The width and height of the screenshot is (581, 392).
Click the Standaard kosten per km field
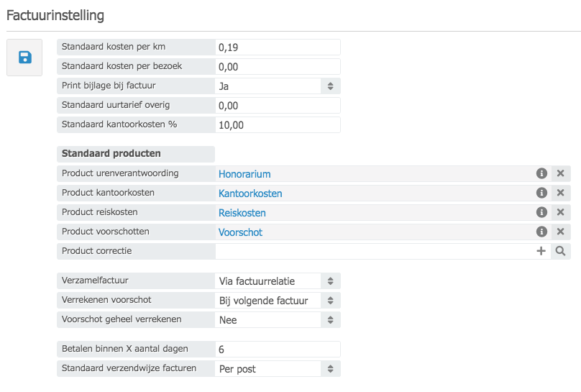278,47
